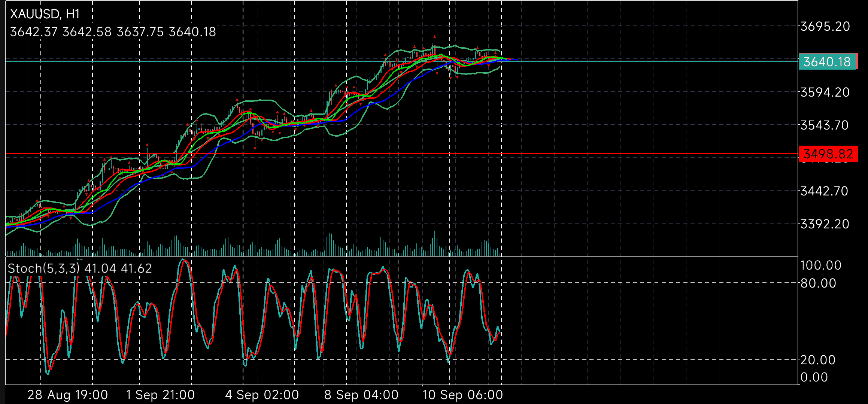
Task: Click the 1 Sep 21:00 time label
Action: pos(160,395)
